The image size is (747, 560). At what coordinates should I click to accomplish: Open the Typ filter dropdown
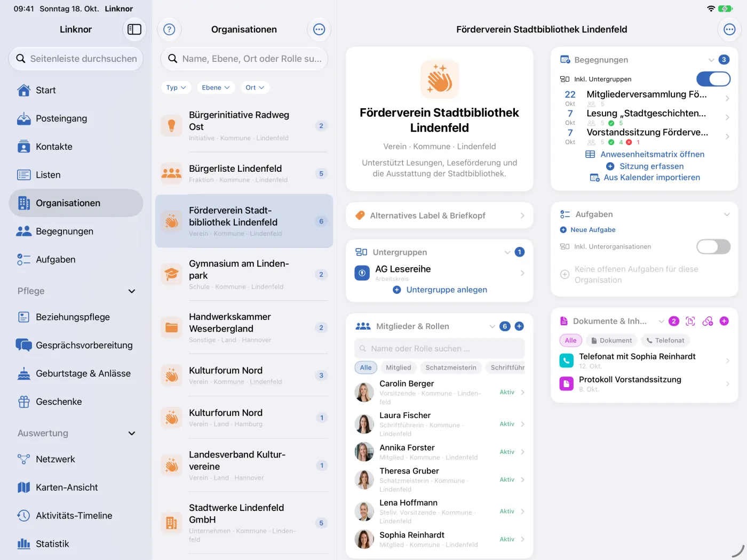(176, 87)
